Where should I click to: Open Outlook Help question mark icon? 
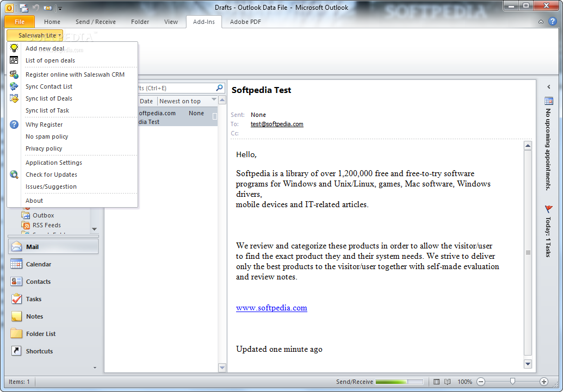[x=553, y=22]
